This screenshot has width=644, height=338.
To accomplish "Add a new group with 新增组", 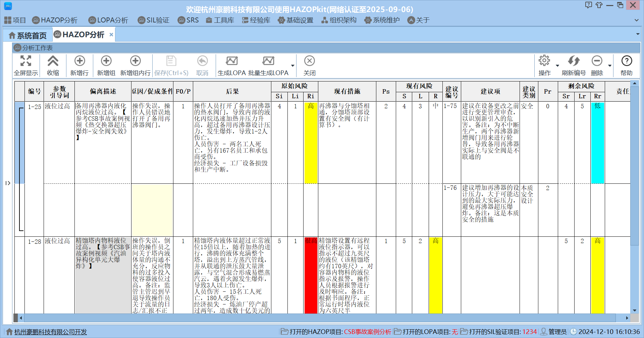I will pyautogui.click(x=106, y=61).
